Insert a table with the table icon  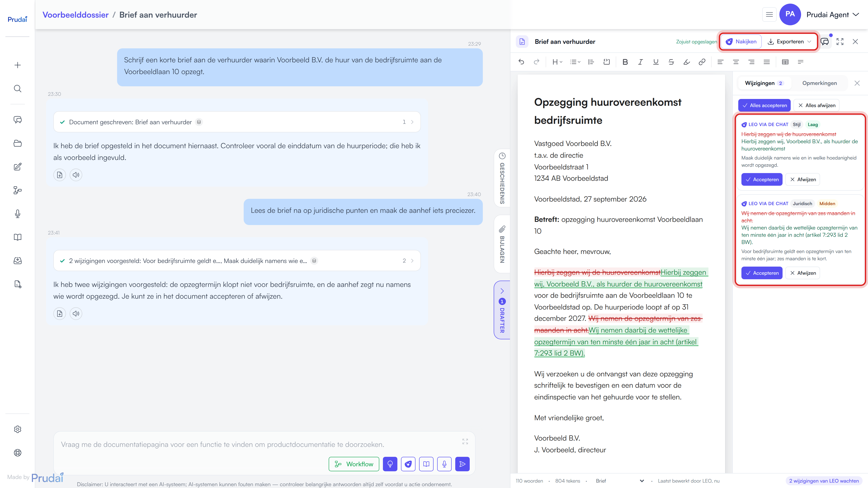pos(785,62)
